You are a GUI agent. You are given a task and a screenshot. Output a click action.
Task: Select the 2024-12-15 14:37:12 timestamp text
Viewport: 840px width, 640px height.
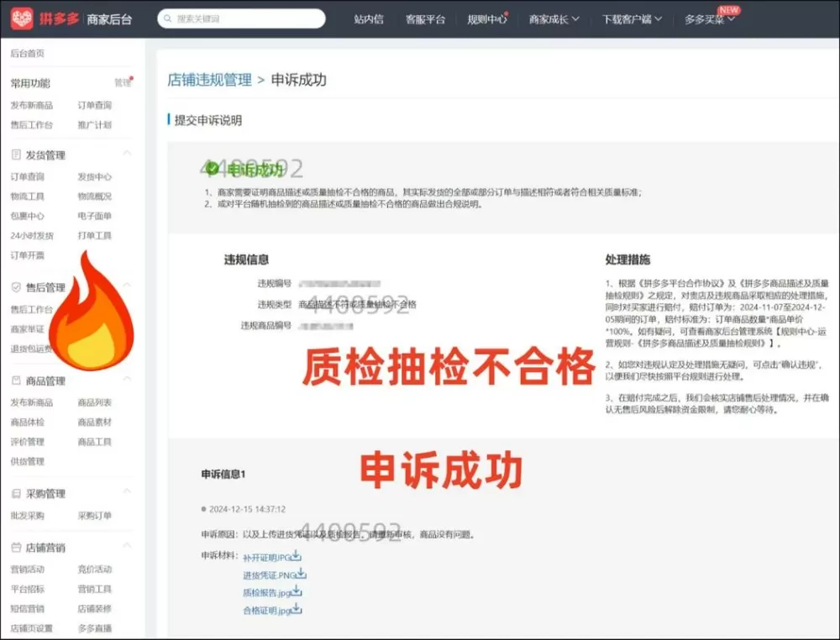pos(247,509)
